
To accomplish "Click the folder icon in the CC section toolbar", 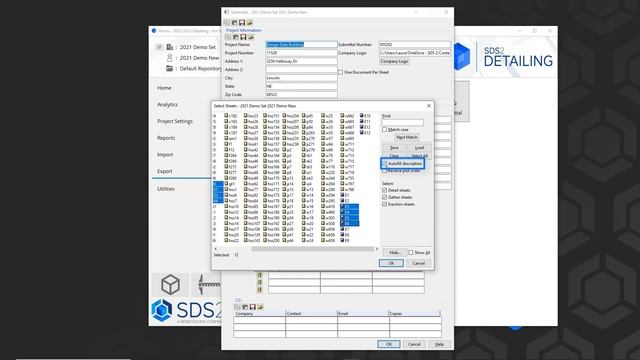I will pyautogui.click(x=260, y=307).
